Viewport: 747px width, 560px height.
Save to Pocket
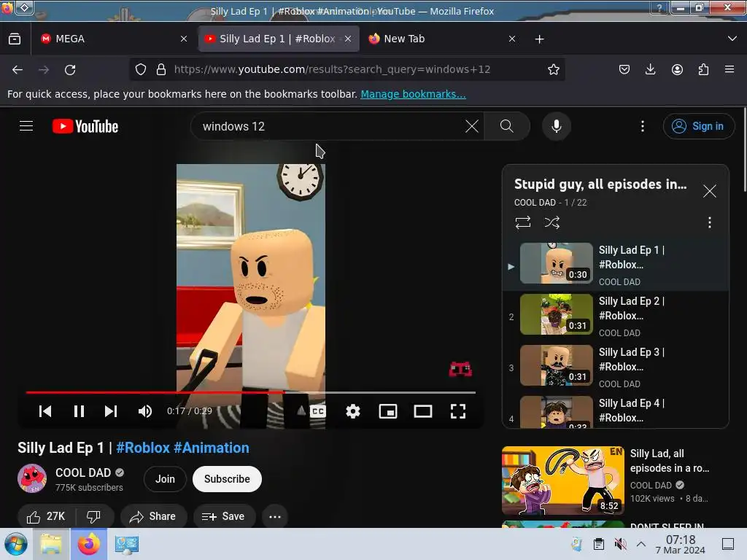coord(624,69)
